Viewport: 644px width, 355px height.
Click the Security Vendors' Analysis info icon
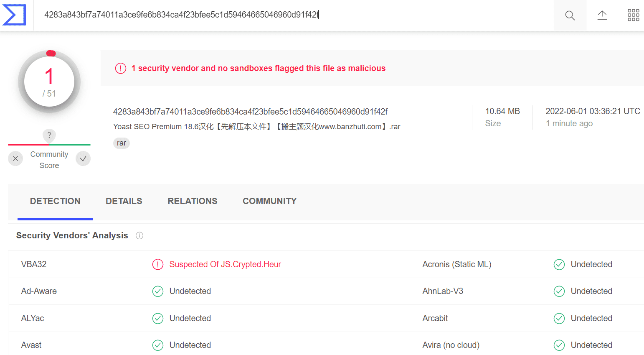(139, 236)
